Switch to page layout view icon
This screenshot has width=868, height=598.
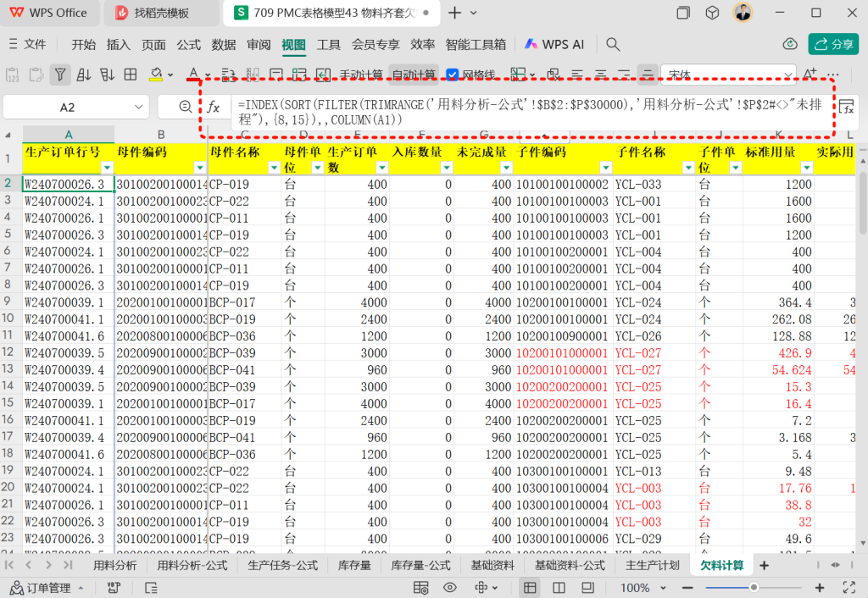click(588, 588)
